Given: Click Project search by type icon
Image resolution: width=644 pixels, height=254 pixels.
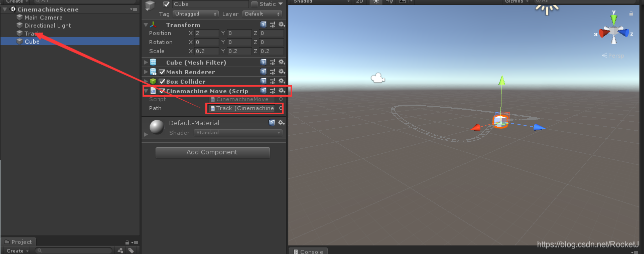Looking at the screenshot, I should (120, 250).
